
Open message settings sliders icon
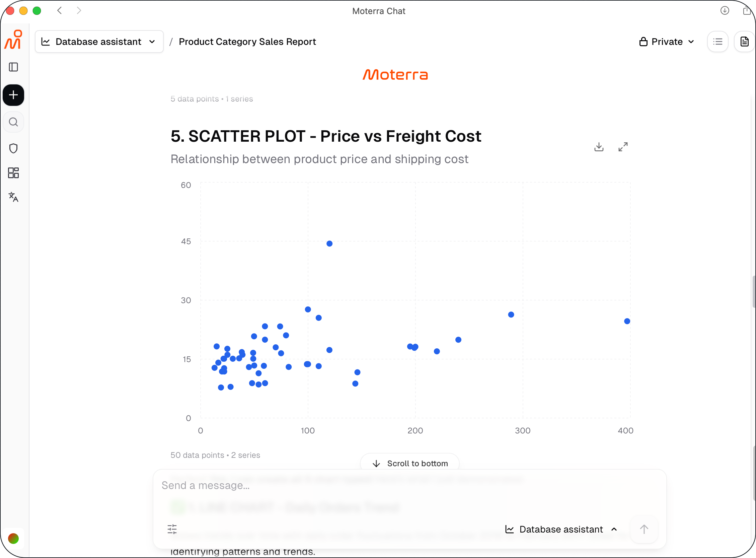[x=172, y=529]
